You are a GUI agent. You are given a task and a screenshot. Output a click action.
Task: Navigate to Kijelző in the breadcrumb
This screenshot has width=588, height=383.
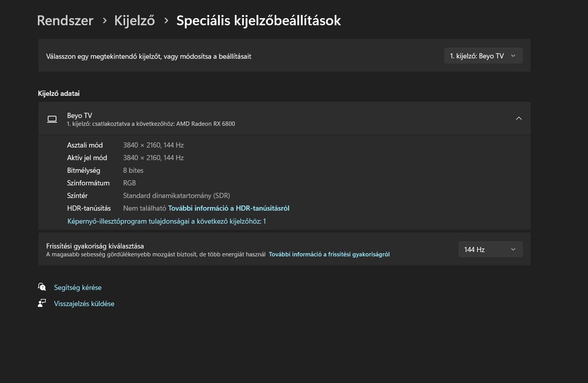tap(135, 21)
